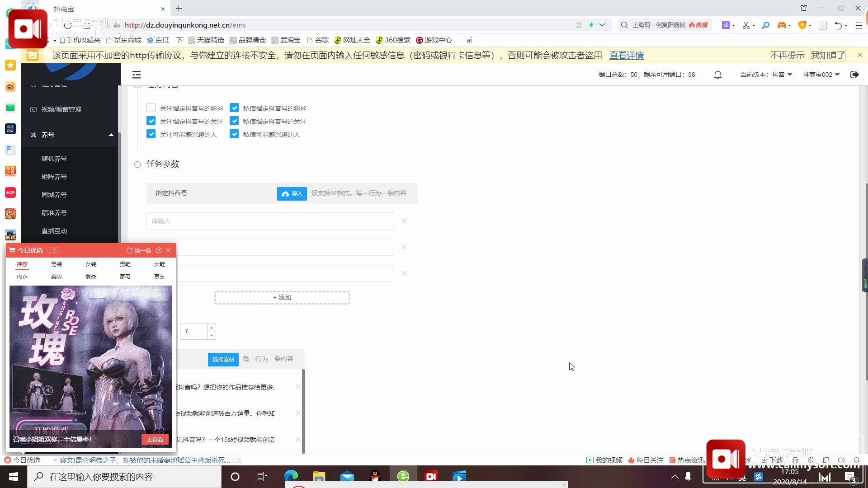Click the cloud upload 导入 button

tap(292, 193)
